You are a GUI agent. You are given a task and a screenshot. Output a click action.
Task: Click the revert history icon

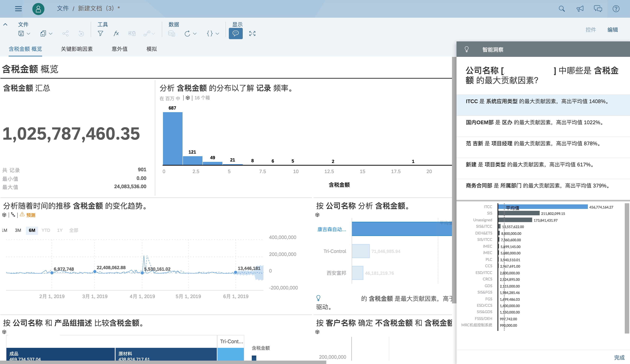tap(81, 33)
